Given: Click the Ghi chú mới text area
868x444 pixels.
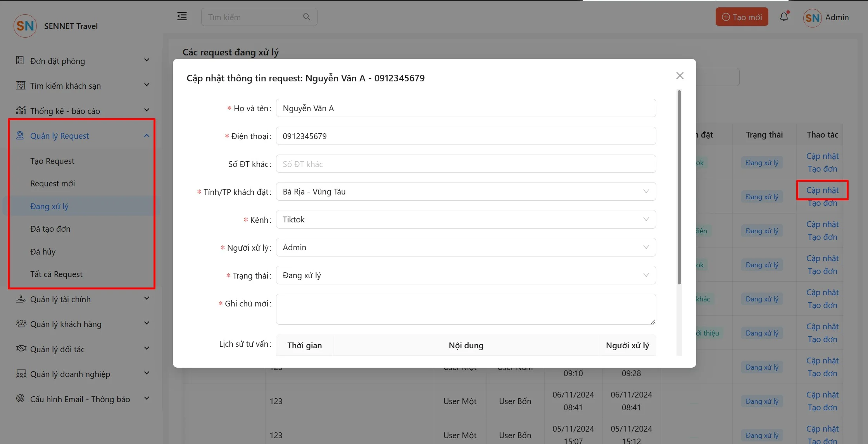Looking at the screenshot, I should [x=466, y=309].
